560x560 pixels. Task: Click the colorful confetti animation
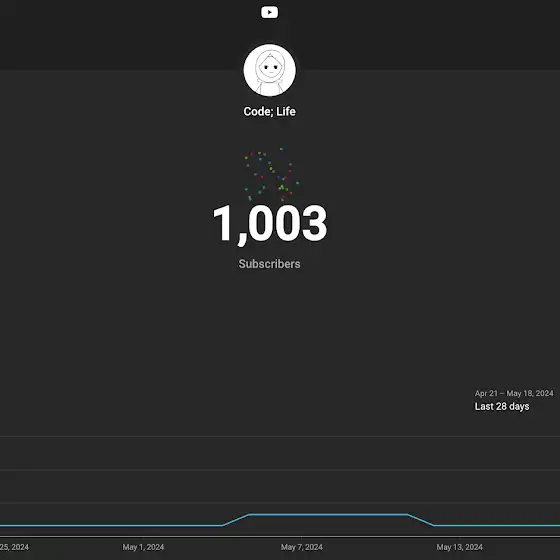(x=271, y=174)
